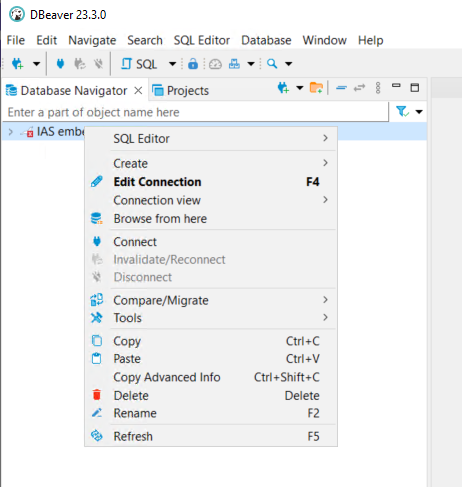
Task: Expand the IAS connection tree node
Action: coord(10,132)
